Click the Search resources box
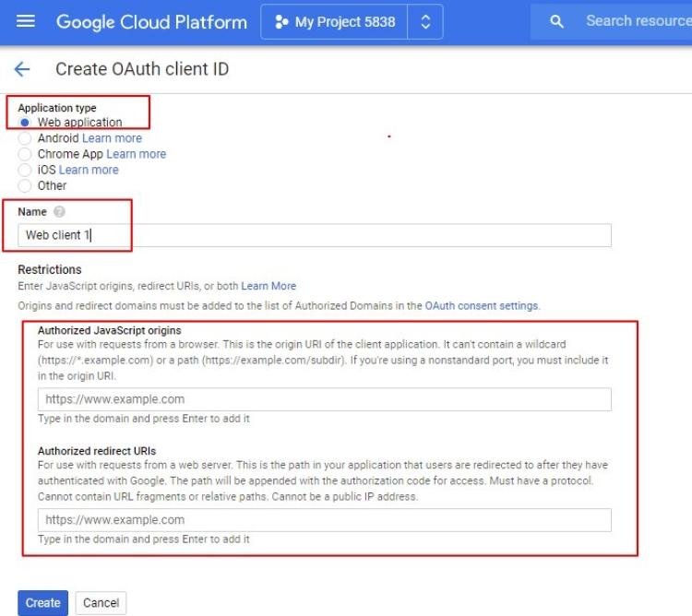Screen dimensions: 692x616 click(x=612, y=21)
